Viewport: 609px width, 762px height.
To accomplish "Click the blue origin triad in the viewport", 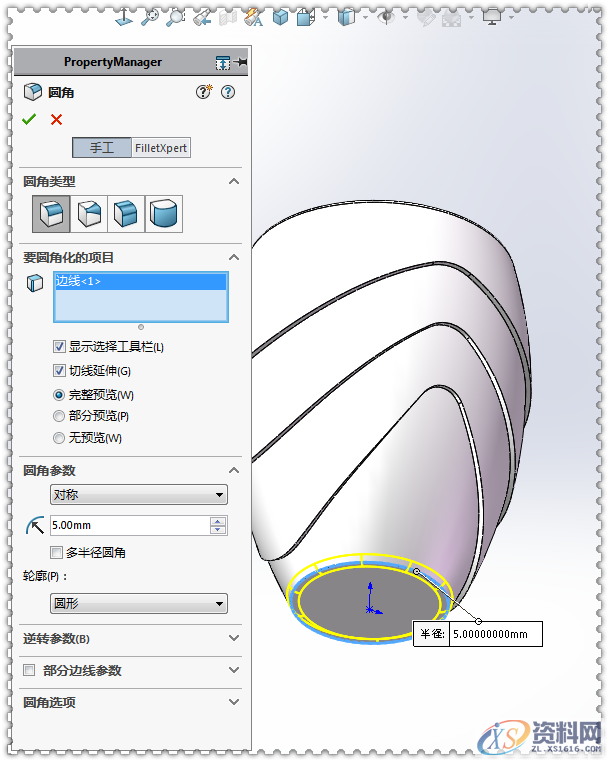I will coord(373,599).
